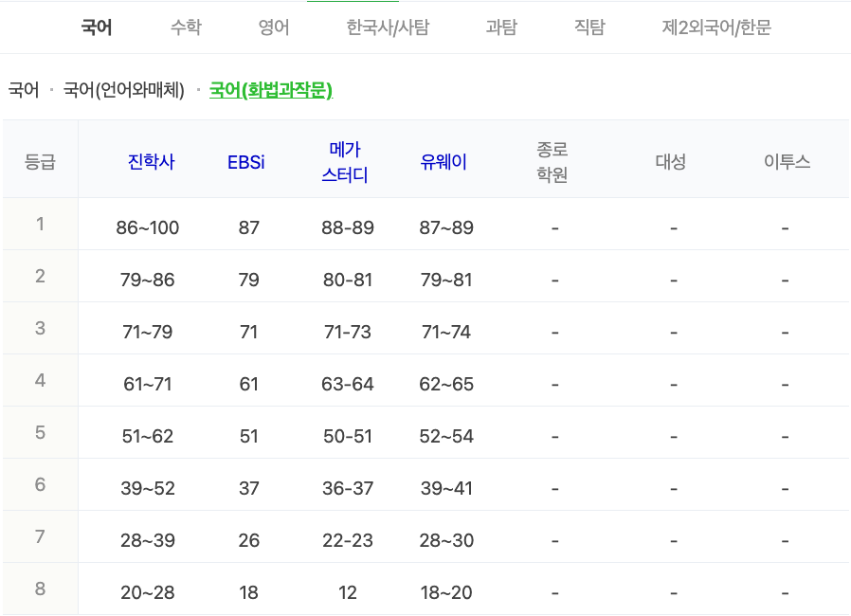
Task: Click the 대성 column header
Action: coord(673,158)
